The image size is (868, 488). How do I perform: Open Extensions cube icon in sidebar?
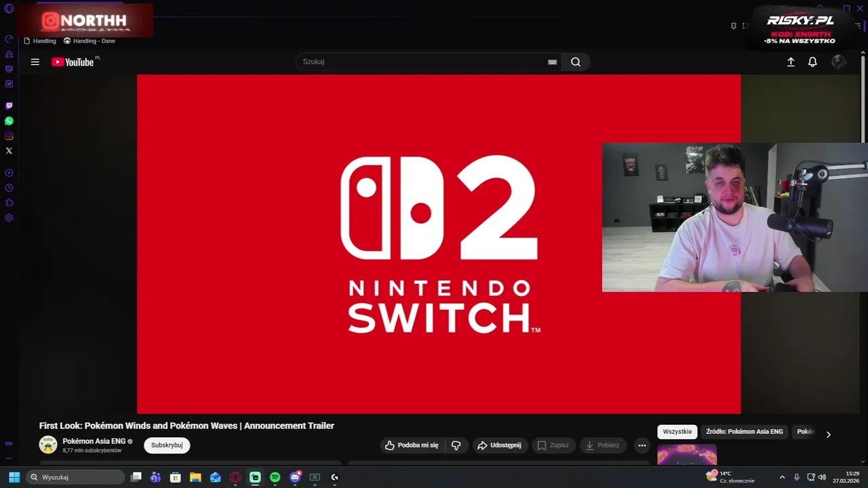[x=9, y=203]
